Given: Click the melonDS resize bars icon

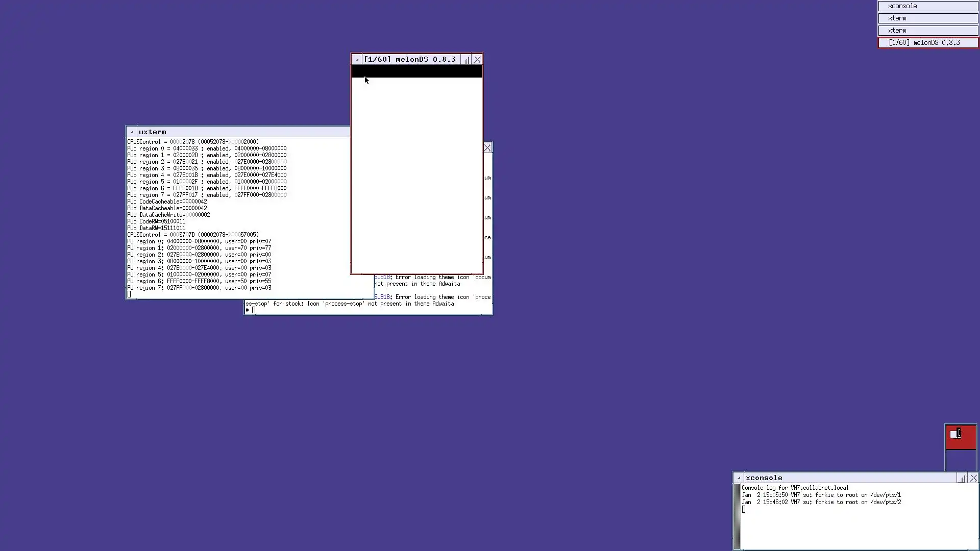Looking at the screenshot, I should pos(466,60).
